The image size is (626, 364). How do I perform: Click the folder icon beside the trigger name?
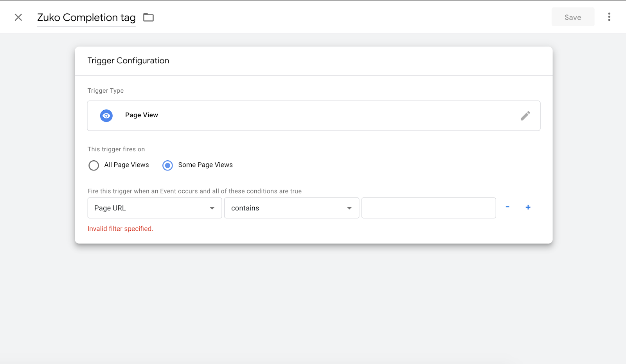tap(148, 17)
